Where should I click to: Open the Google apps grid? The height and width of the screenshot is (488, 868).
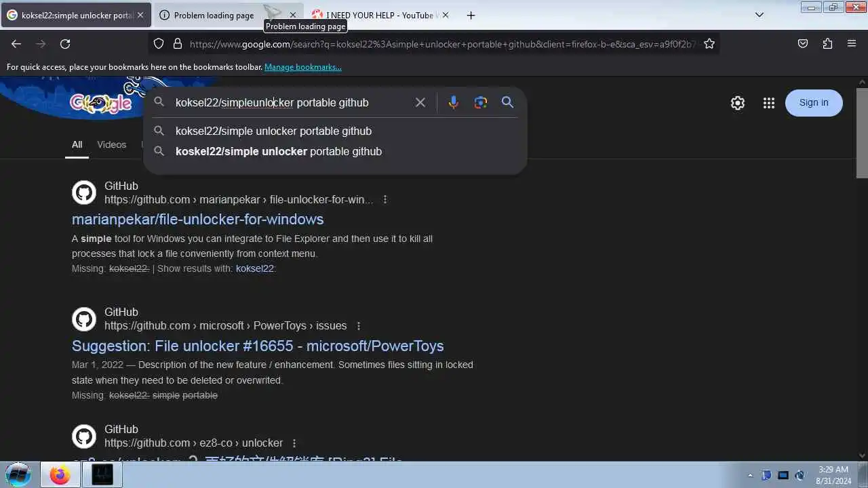tap(769, 103)
